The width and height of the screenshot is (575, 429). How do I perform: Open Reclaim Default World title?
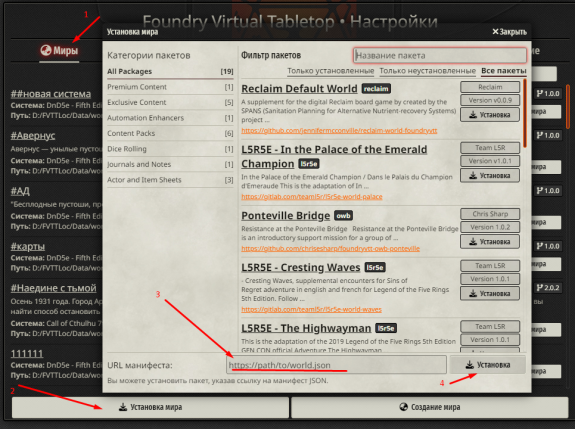pyautogui.click(x=299, y=89)
